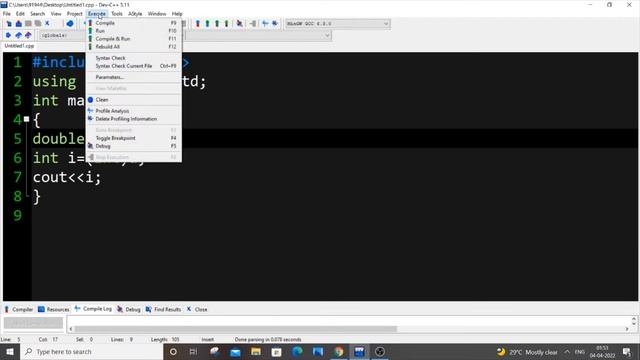The height and width of the screenshot is (360, 640).
Task: Switch to the Resources bottom tab
Action: 53,309
